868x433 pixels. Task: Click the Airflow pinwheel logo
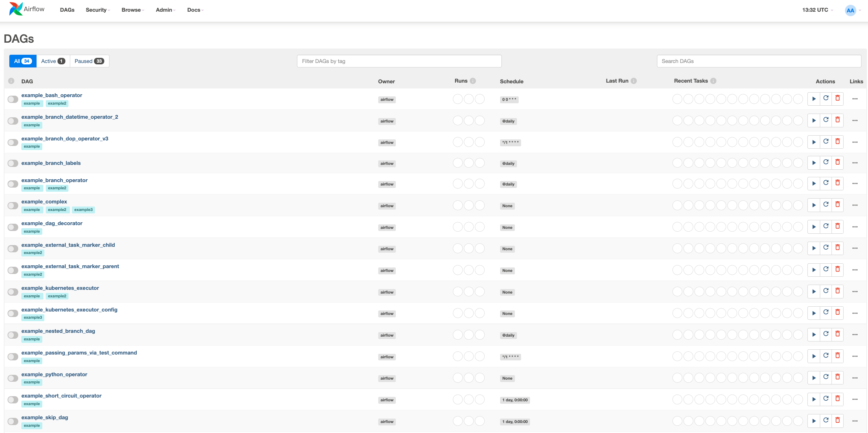(15, 9)
